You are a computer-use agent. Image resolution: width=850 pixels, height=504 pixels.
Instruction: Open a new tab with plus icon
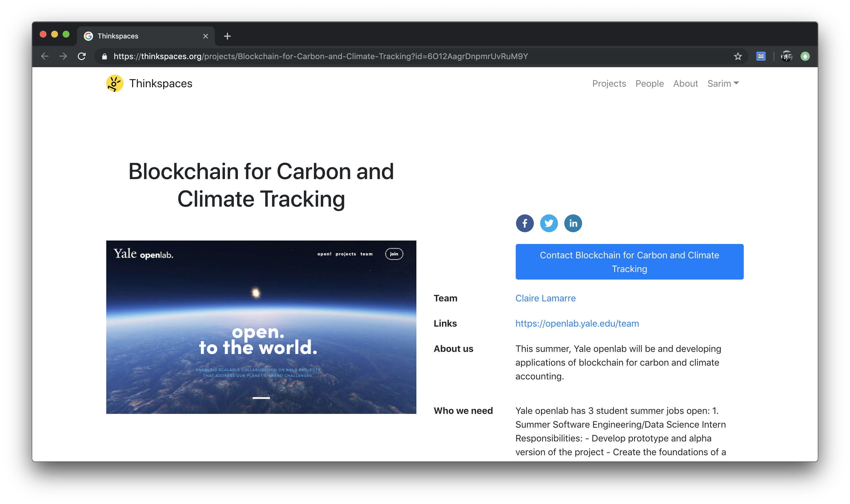227,36
